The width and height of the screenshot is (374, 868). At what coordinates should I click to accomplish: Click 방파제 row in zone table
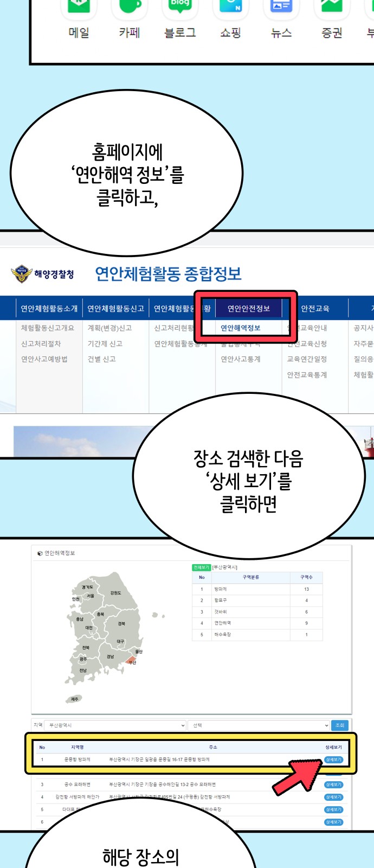[x=258, y=589]
